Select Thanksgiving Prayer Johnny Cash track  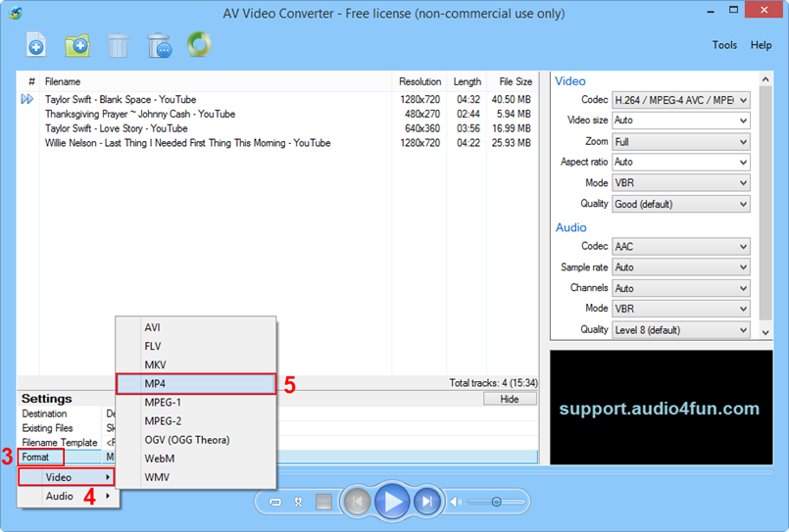[277, 115]
